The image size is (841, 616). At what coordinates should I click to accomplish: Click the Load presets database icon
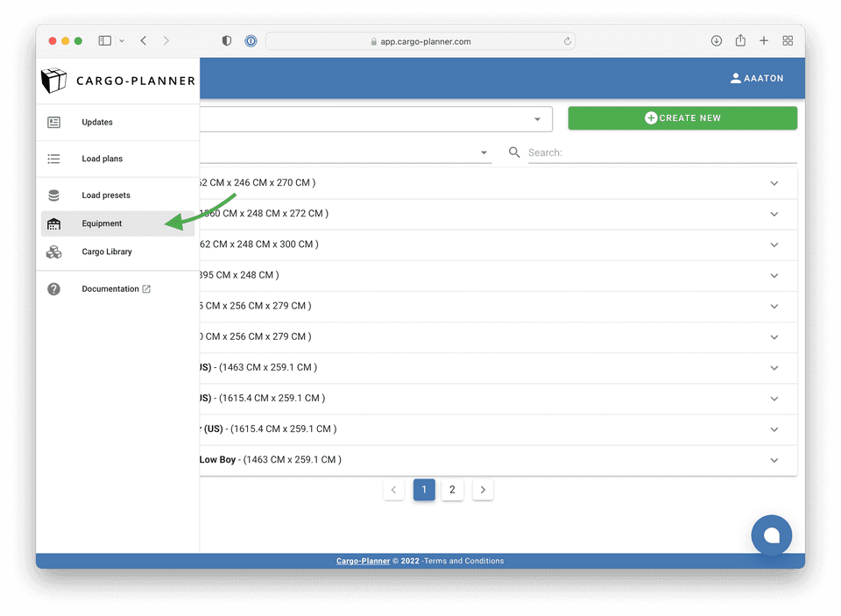coord(54,195)
